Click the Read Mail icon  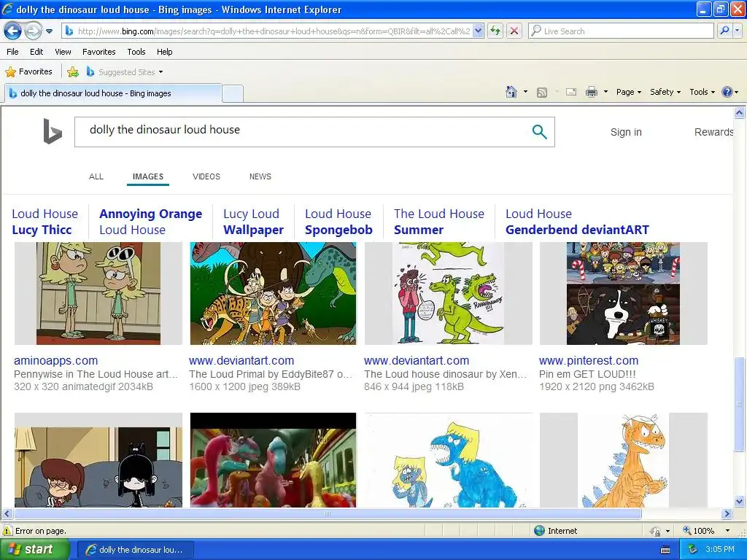(x=571, y=92)
